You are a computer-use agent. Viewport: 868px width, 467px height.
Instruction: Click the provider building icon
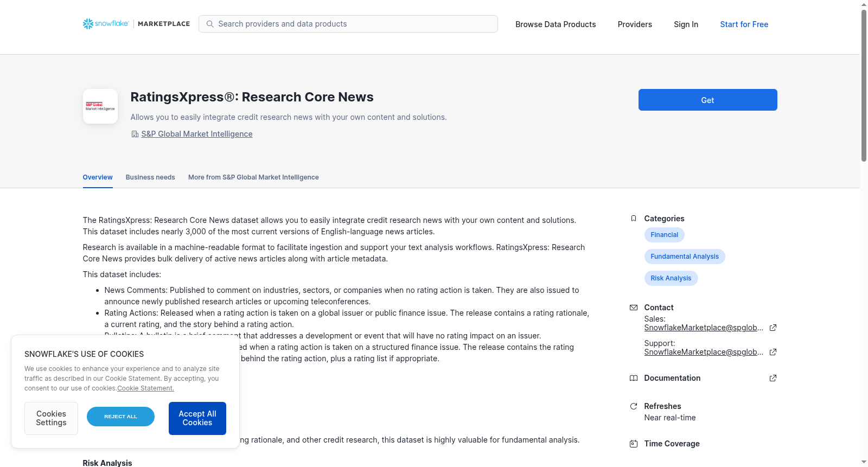click(135, 134)
